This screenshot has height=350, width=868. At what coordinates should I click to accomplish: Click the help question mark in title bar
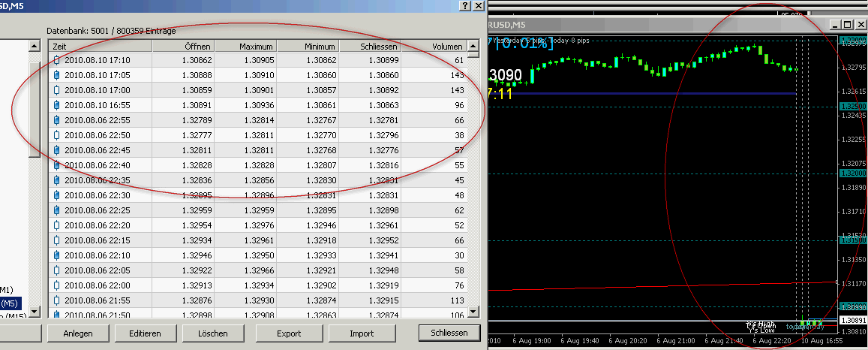pyautogui.click(x=464, y=5)
